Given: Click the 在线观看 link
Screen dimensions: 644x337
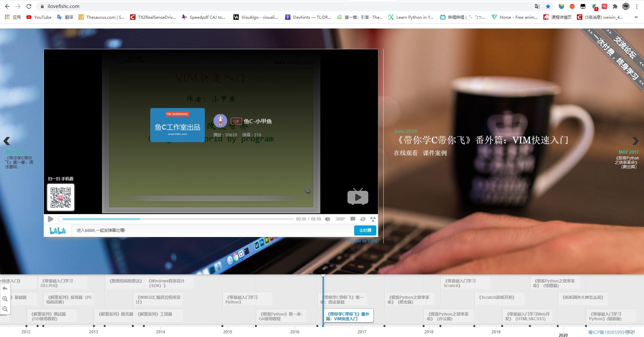Looking at the screenshot, I should (406, 153).
